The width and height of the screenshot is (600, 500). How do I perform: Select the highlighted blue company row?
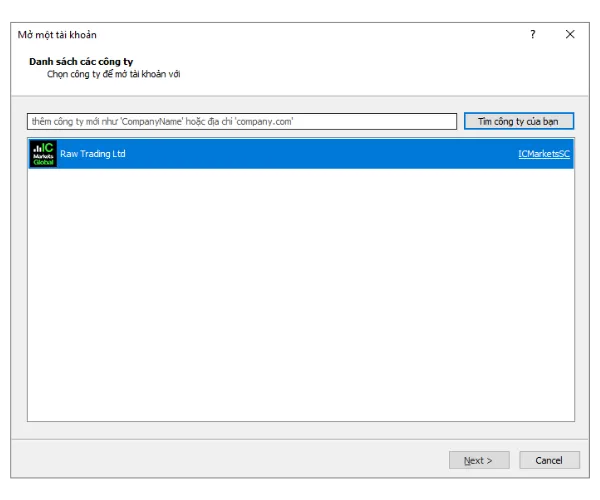[300, 154]
